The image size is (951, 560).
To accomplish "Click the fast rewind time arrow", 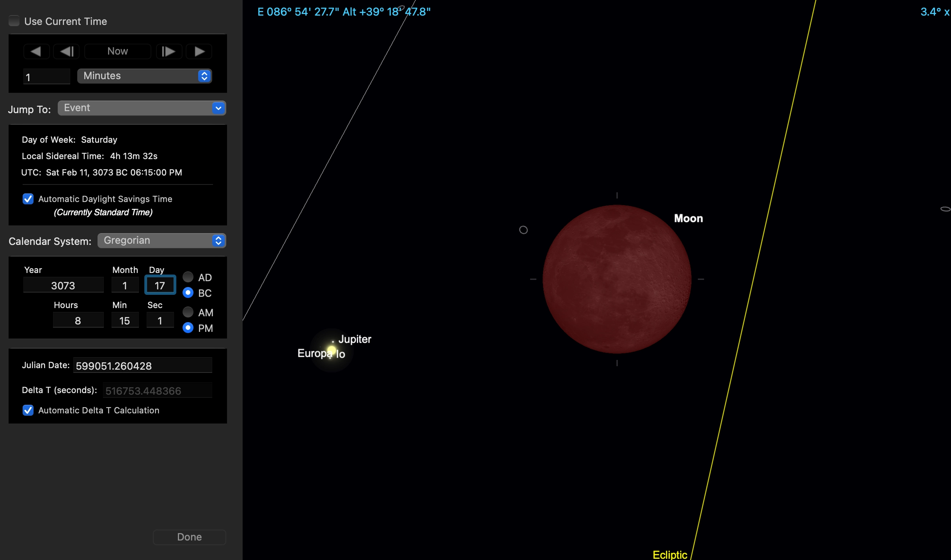I will 36,51.
